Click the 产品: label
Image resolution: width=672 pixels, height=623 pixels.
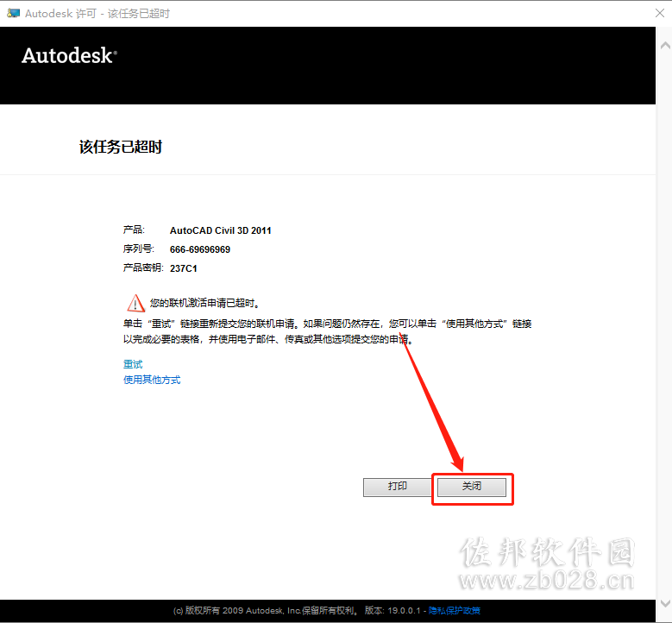click(x=135, y=230)
